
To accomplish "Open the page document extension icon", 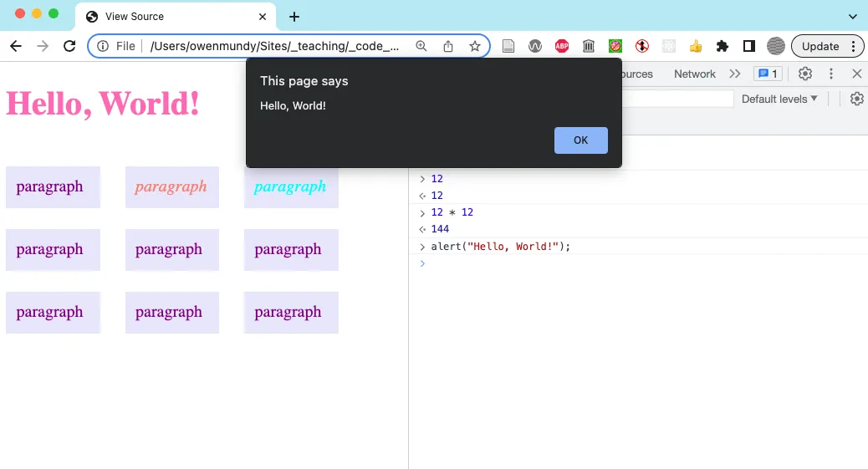I will [x=508, y=46].
